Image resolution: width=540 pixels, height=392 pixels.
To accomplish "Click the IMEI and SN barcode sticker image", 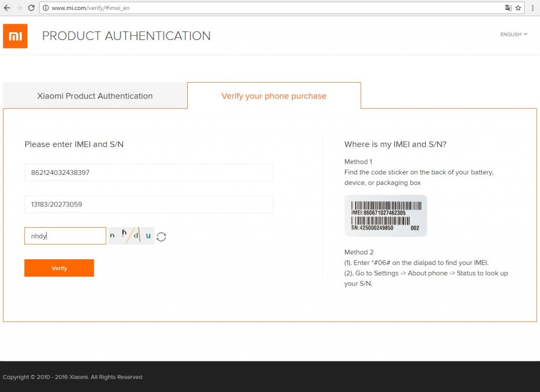I will (385, 216).
